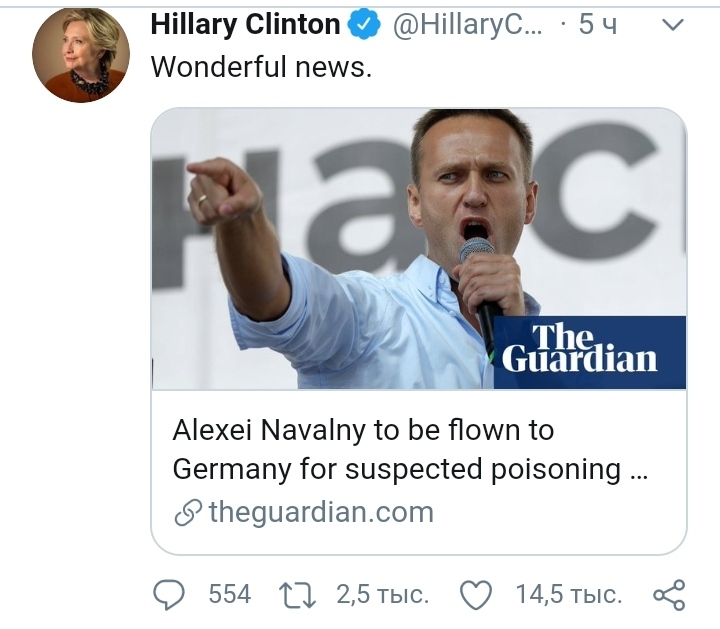The image size is (720, 629).
Task: Click the "14,5 тыс." likes count
Action: click(x=568, y=595)
